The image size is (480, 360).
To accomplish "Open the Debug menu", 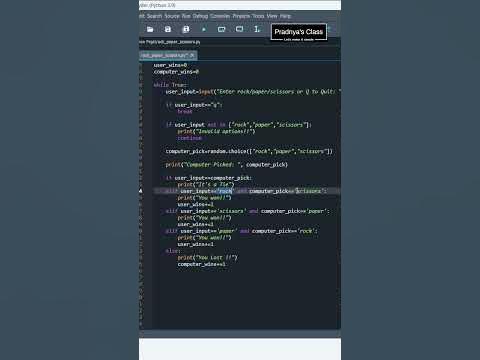I will pos(200,16).
